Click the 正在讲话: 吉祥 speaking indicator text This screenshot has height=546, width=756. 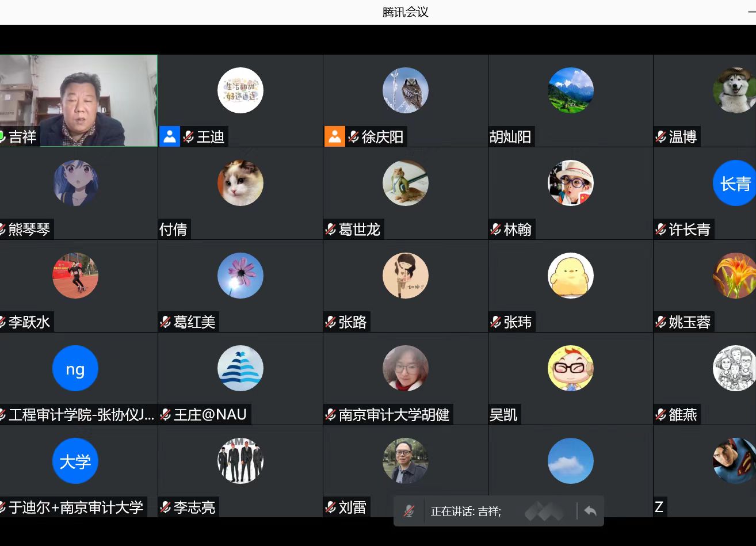466,511
